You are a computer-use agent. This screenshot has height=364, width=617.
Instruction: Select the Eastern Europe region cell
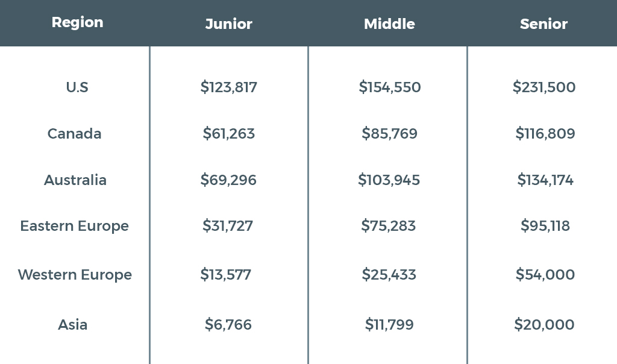click(74, 226)
